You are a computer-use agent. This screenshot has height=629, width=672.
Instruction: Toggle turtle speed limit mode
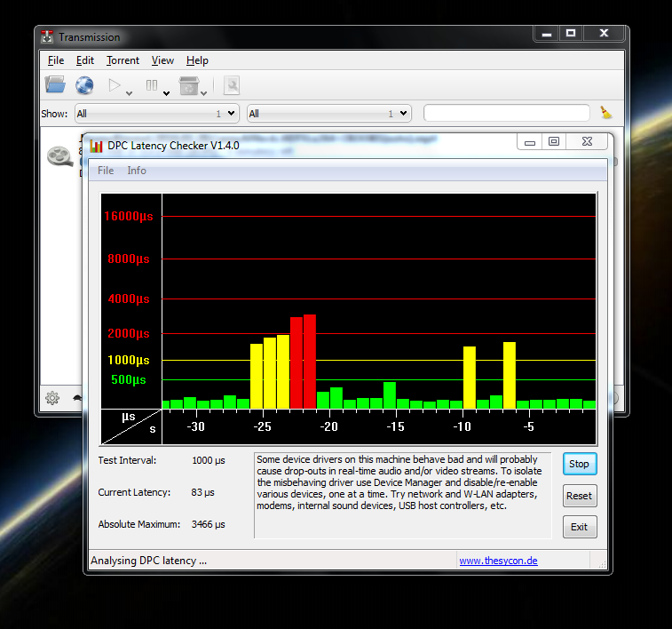click(77, 398)
